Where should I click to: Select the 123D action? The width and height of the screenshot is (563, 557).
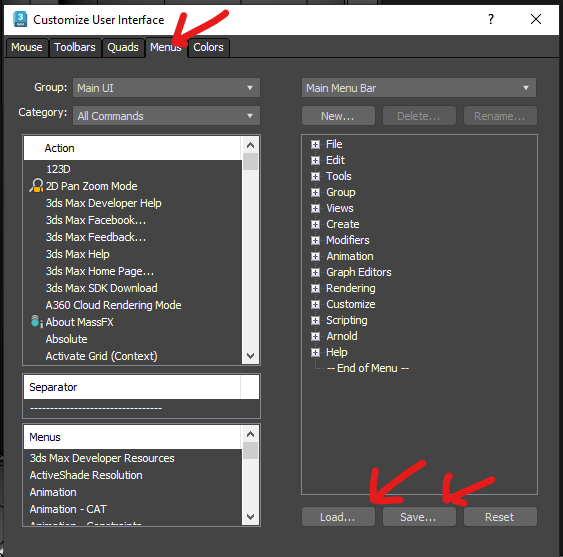click(x=58, y=169)
